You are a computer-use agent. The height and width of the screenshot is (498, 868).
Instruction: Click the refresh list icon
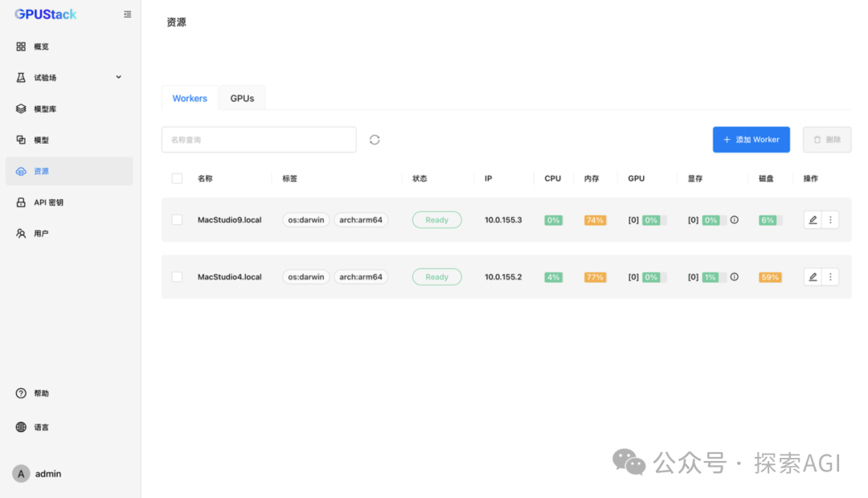click(x=375, y=140)
